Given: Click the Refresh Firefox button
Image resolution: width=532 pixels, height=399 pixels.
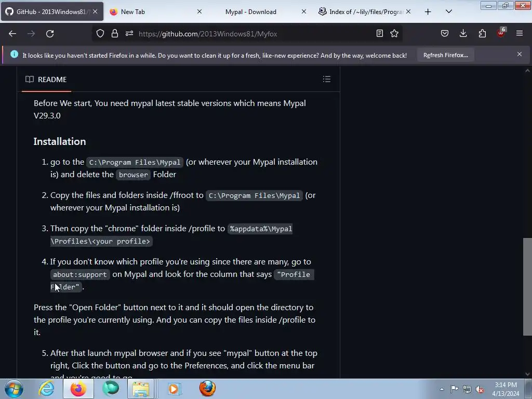Looking at the screenshot, I should (x=445, y=55).
